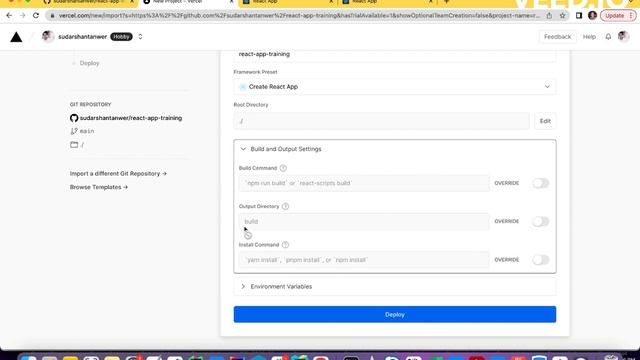Switch to the first React App tab

coord(287,2)
